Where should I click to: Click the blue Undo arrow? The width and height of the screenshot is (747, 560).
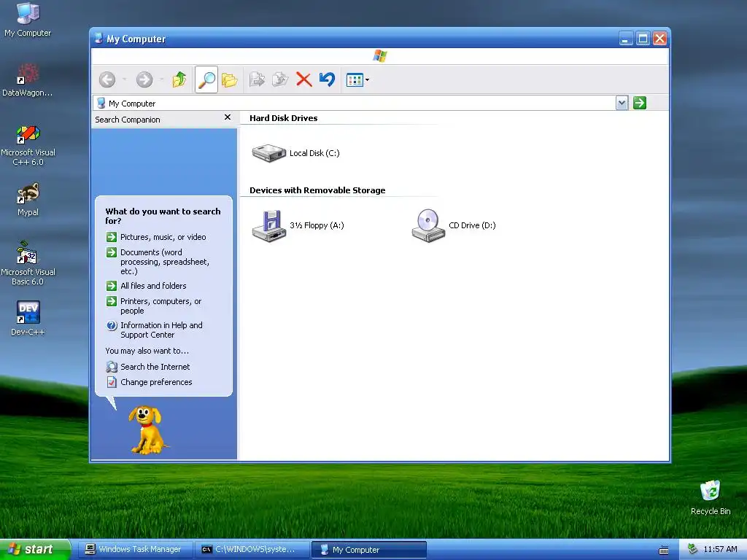click(x=328, y=79)
